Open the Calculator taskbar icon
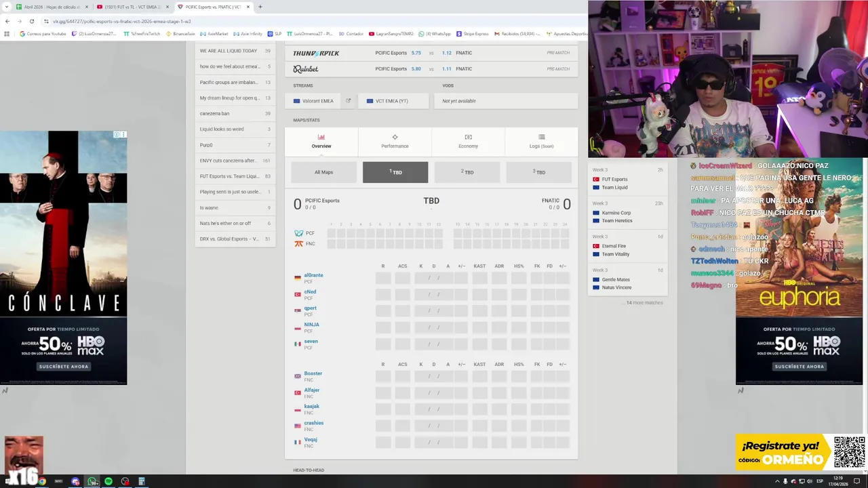The width and height of the screenshot is (868, 488). 141,481
